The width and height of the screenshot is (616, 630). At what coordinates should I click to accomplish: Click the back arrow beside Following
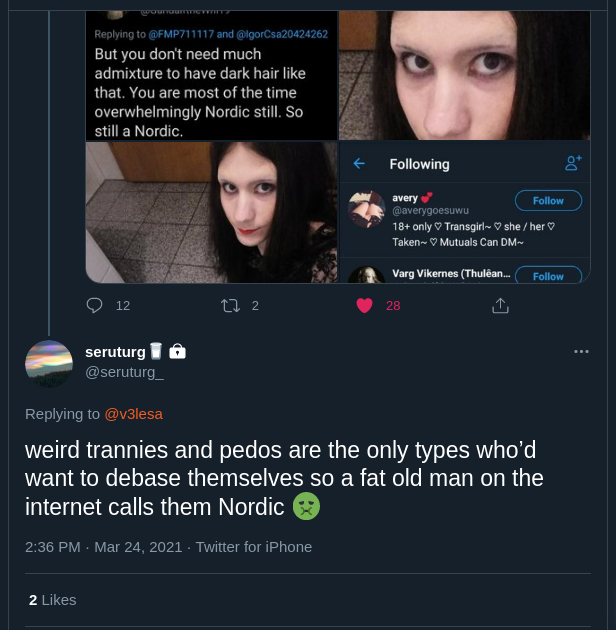[359, 164]
